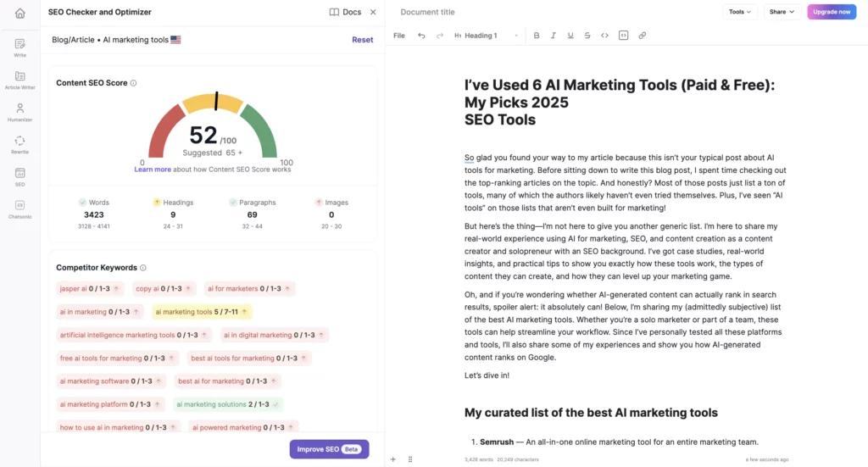Click the Paragraphs count stat
This screenshot has width=868, height=467.
pos(252,214)
